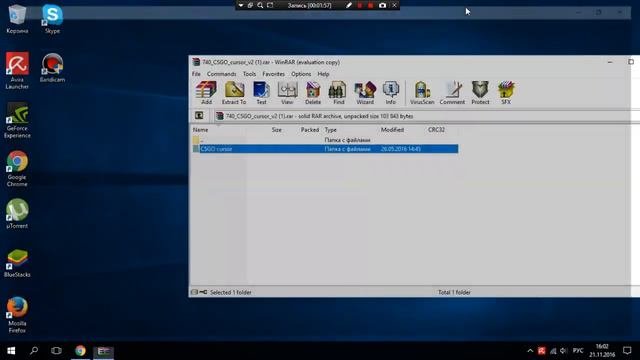Sort file list by Name column
The width and height of the screenshot is (640, 360).
pos(200,130)
